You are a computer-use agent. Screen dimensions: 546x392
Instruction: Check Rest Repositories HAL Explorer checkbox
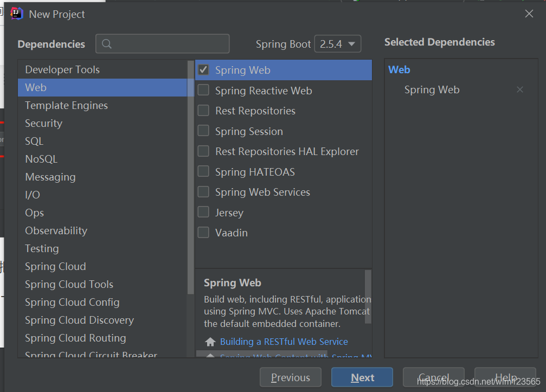203,151
